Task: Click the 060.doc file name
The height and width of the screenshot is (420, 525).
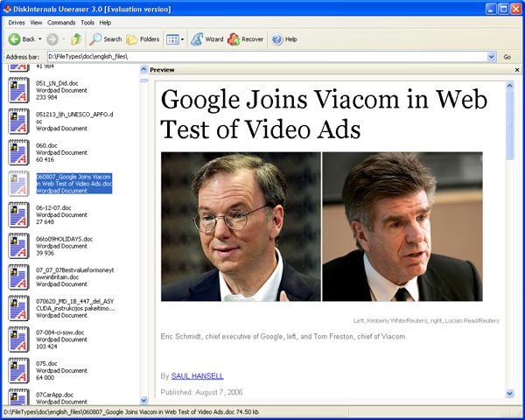Action: point(46,146)
